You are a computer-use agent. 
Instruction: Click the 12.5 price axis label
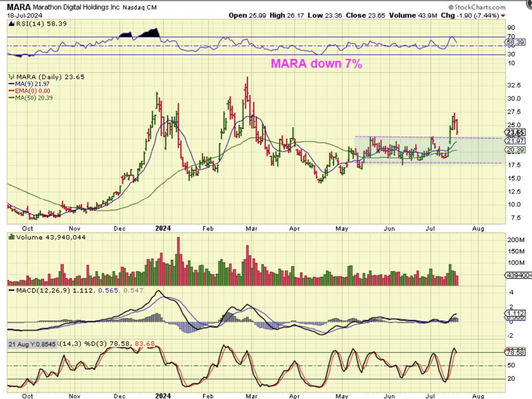click(513, 191)
